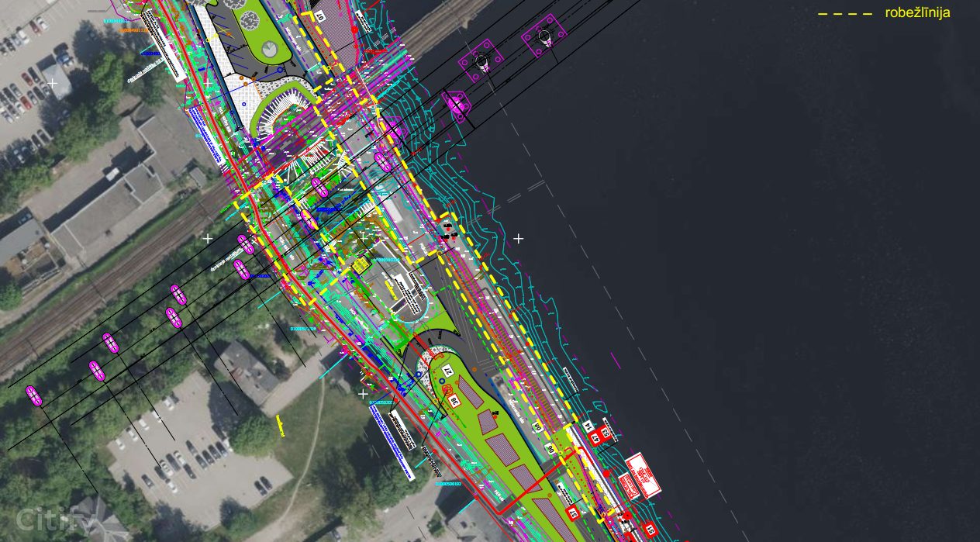Select the white label numbered 08
This screenshot has width=980, height=542.
click(538, 426)
